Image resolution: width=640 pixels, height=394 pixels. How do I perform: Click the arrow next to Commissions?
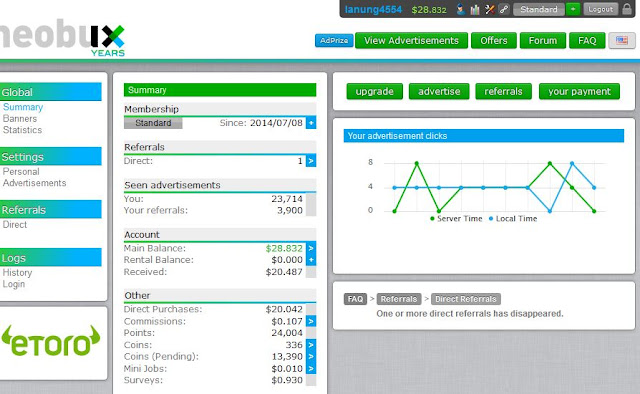pos(311,321)
